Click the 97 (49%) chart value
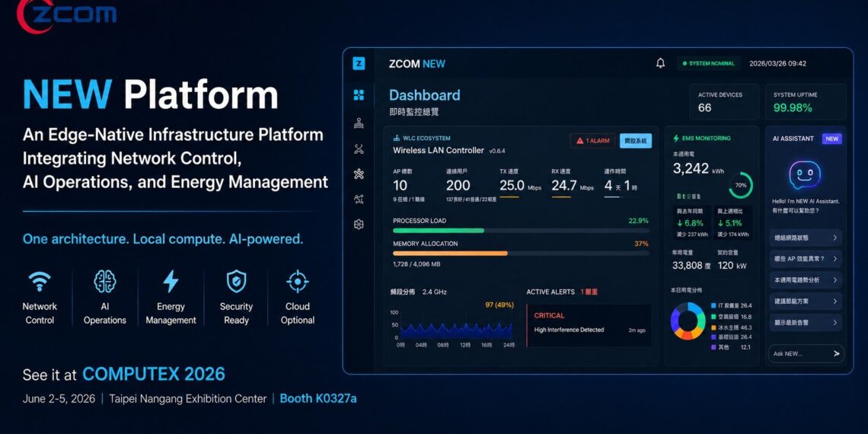The image size is (868, 434). click(499, 305)
